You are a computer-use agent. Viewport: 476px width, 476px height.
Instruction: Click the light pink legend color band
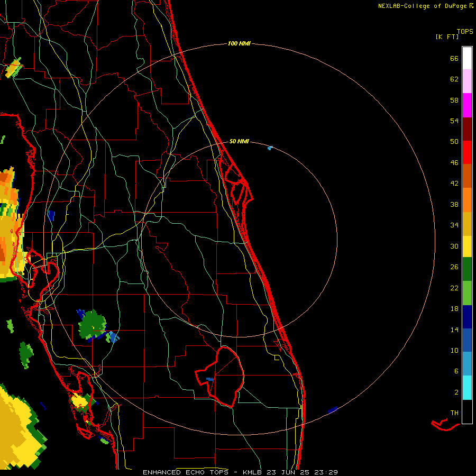[467, 81]
